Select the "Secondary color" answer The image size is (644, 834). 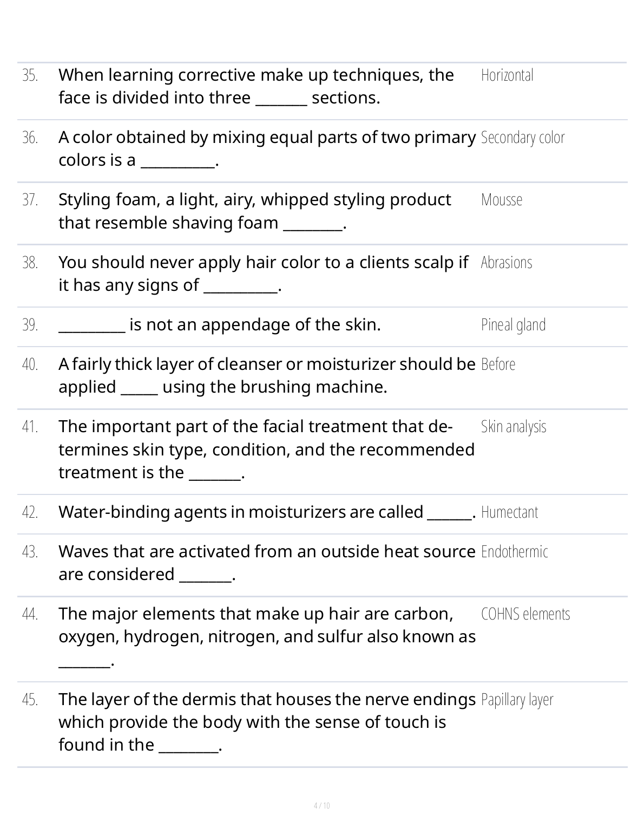pos(522,138)
